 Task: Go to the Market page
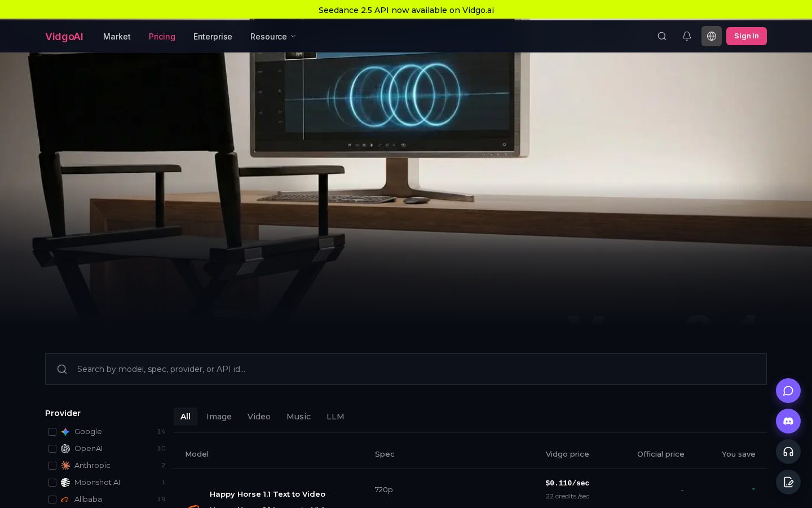tap(117, 37)
